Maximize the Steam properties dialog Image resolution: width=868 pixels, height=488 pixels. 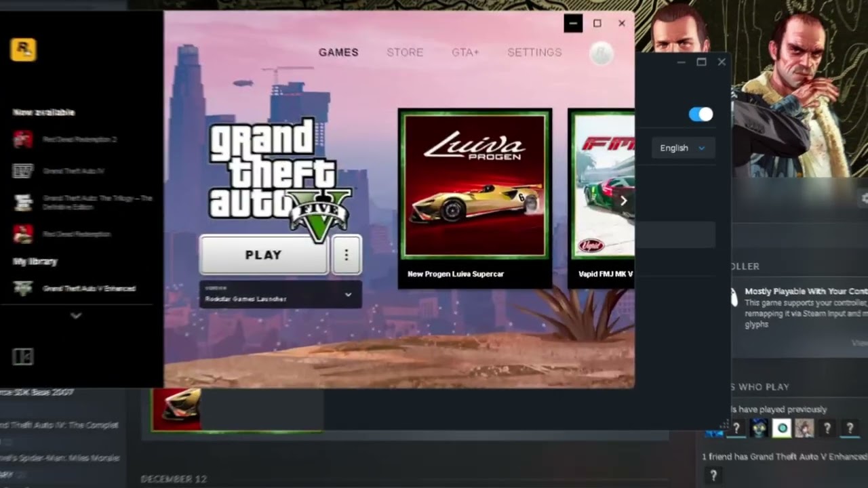pos(701,62)
